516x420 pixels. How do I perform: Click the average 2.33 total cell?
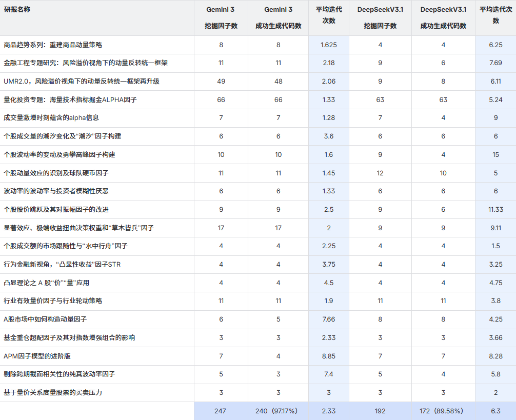pyautogui.click(x=328, y=411)
